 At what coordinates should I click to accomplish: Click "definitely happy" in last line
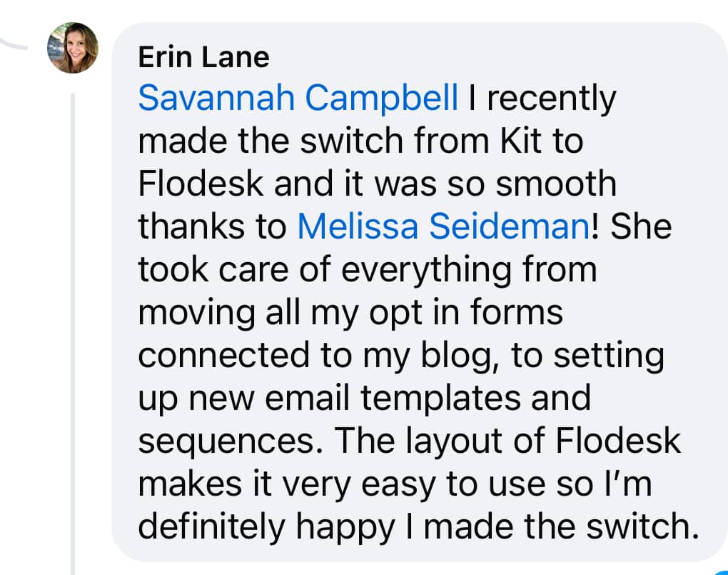266,526
